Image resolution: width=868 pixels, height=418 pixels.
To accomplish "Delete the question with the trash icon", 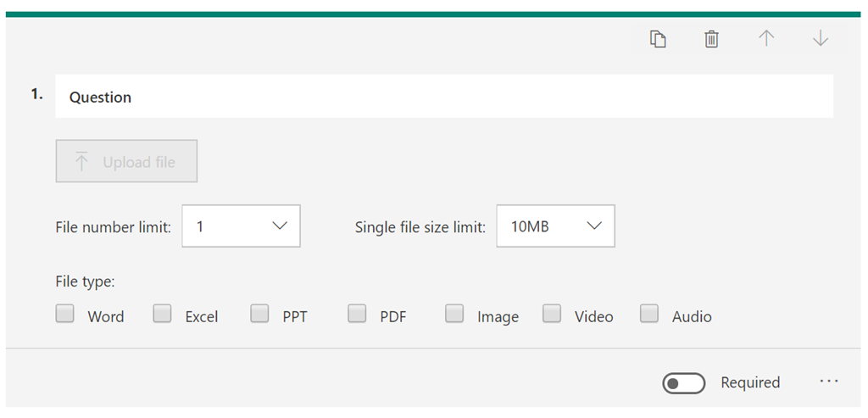I will pyautogui.click(x=712, y=39).
